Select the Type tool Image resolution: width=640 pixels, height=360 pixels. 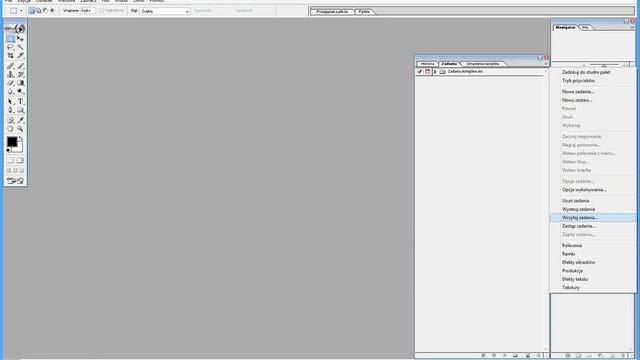pyautogui.click(x=20, y=102)
